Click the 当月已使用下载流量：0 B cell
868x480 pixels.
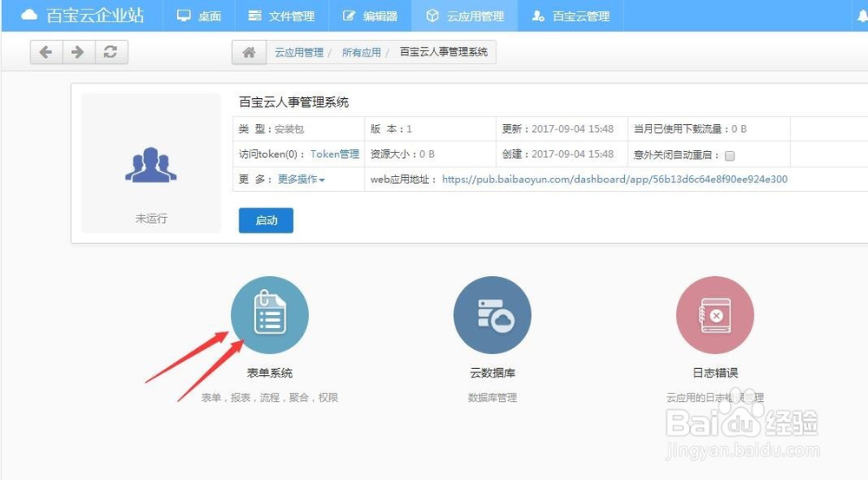tap(708, 129)
